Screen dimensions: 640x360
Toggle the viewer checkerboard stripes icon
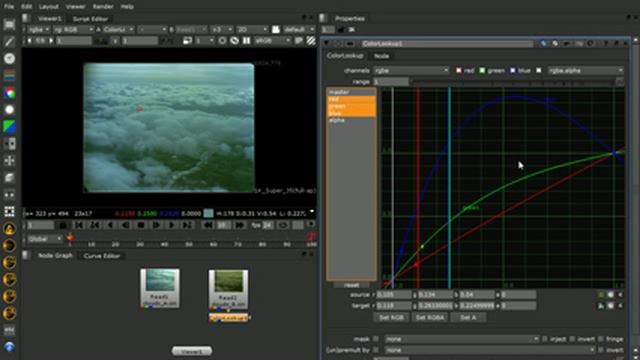[x=311, y=41]
